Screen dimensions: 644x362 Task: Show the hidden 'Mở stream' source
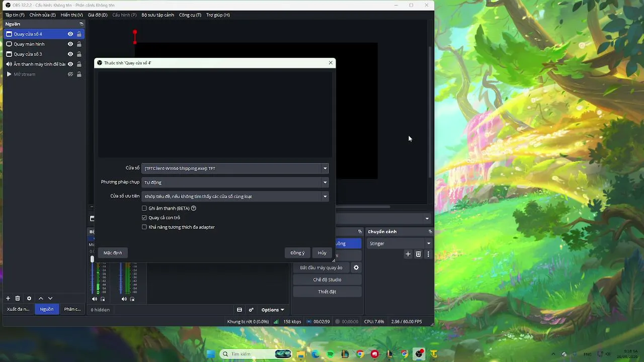pos(70,74)
